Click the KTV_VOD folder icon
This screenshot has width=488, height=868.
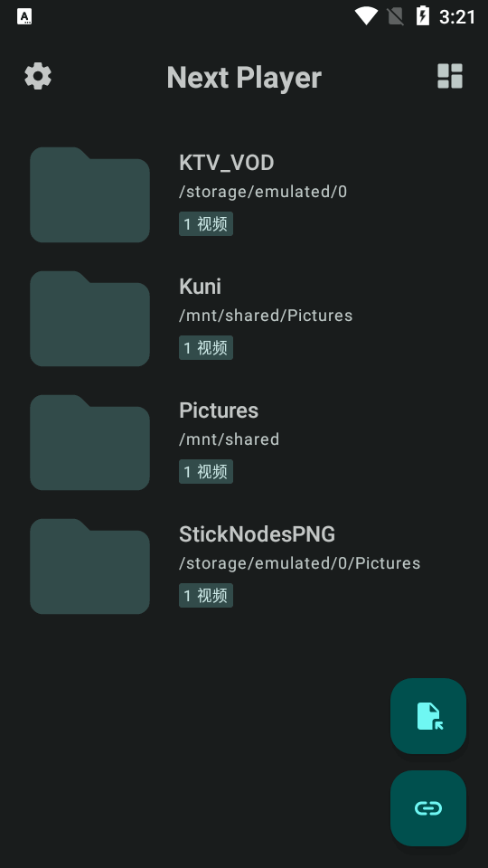click(89, 195)
